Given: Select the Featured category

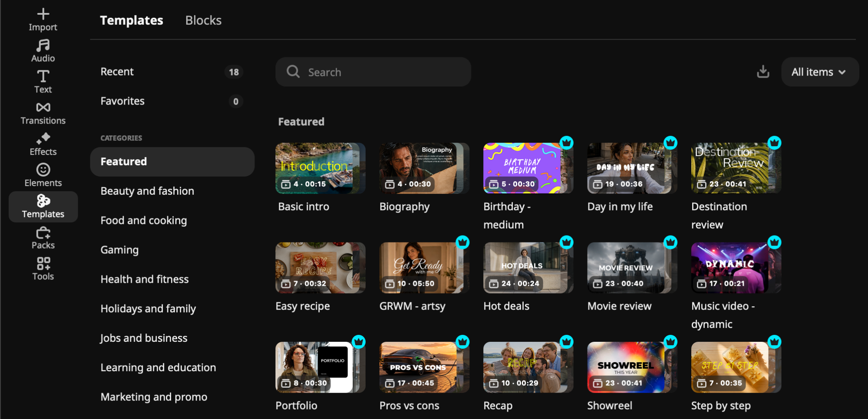Looking at the screenshot, I should click(x=172, y=162).
